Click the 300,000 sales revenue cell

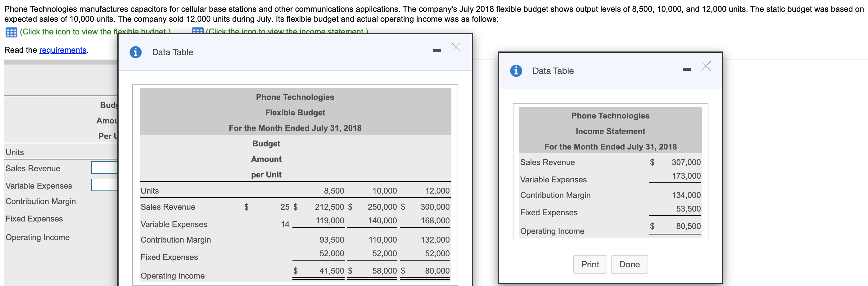pos(435,207)
